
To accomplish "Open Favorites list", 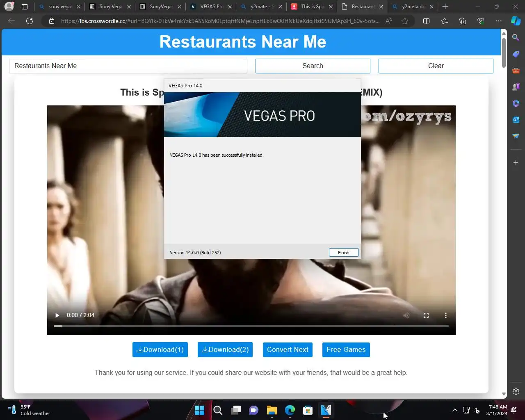I will [x=445, y=21].
